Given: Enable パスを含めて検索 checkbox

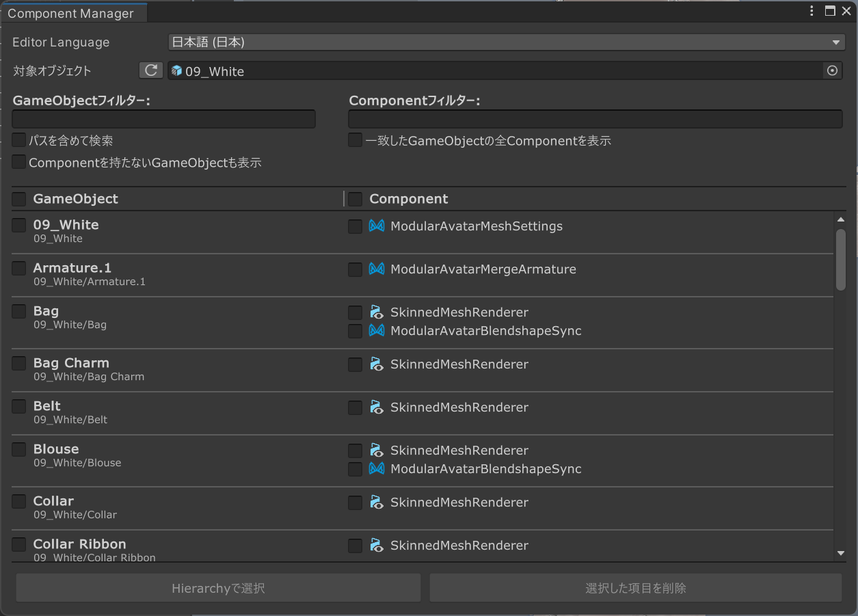Looking at the screenshot, I should coord(19,140).
